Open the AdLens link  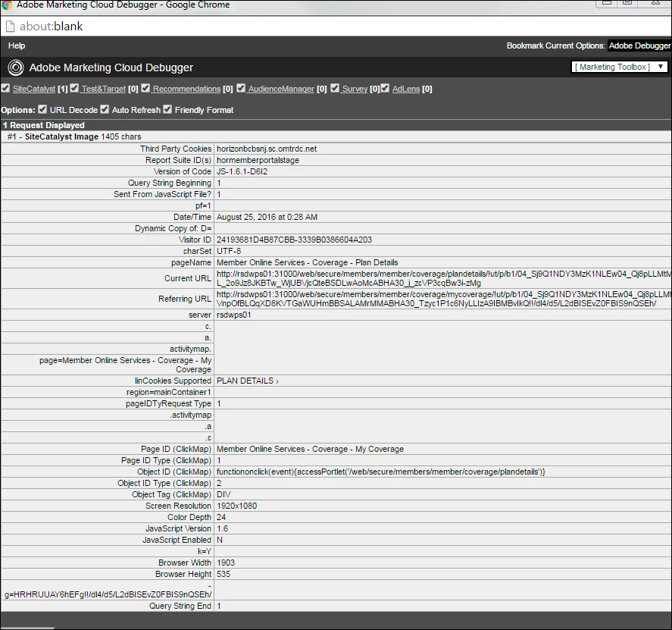(x=406, y=89)
